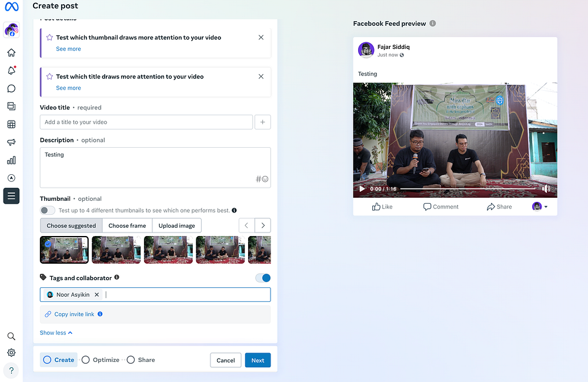Expand See more under title test
This screenshot has height=382, width=588.
coord(68,88)
